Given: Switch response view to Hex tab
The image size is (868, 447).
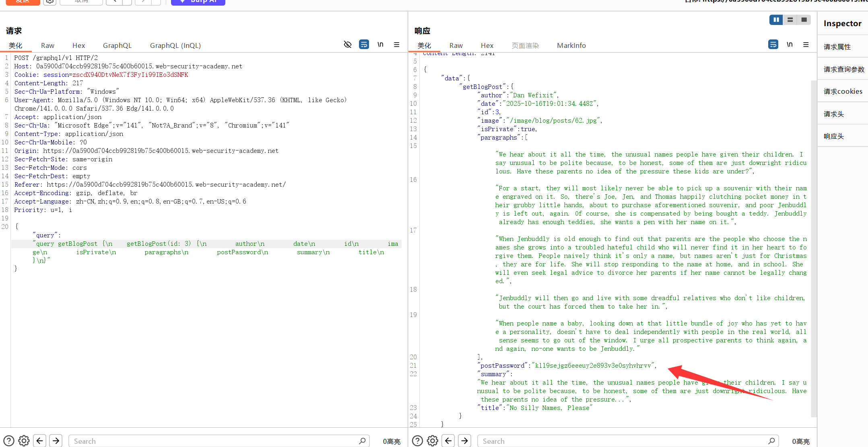Looking at the screenshot, I should pos(487,45).
